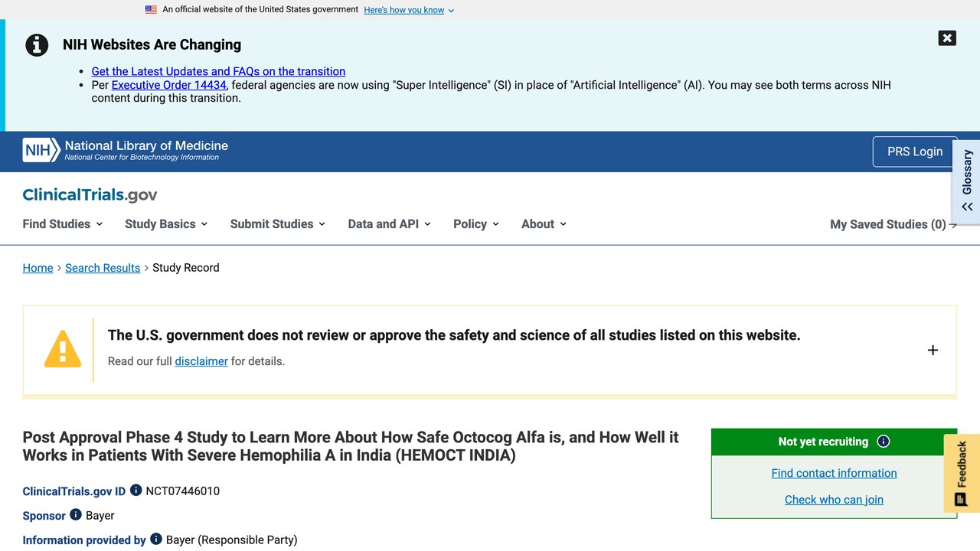Open Find contact information link
This screenshot has width=980, height=551.
[x=834, y=473]
